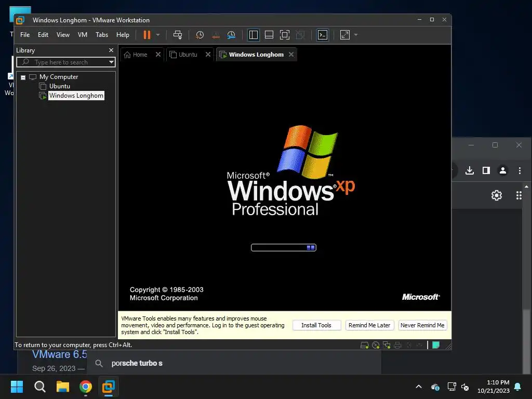Image resolution: width=532 pixels, height=399 pixels.
Task: Click the CD/DVD drive status icon
Action: pos(376,345)
